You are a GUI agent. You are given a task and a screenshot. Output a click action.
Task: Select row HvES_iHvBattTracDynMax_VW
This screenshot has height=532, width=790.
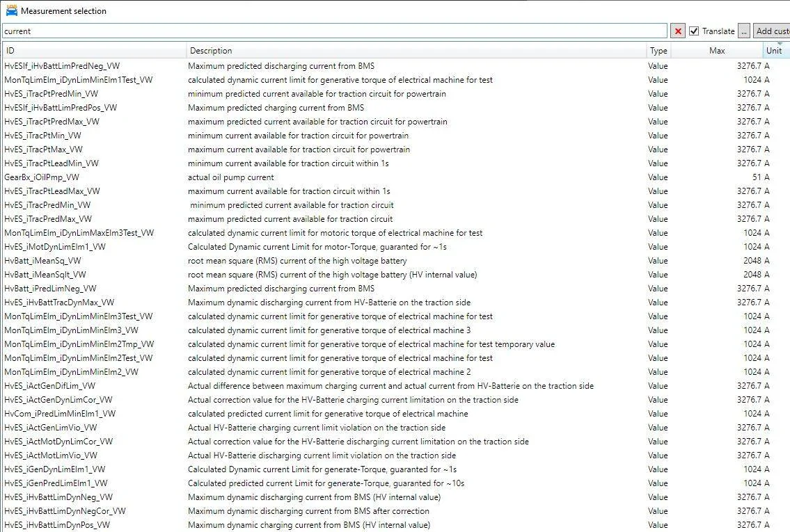(395, 303)
